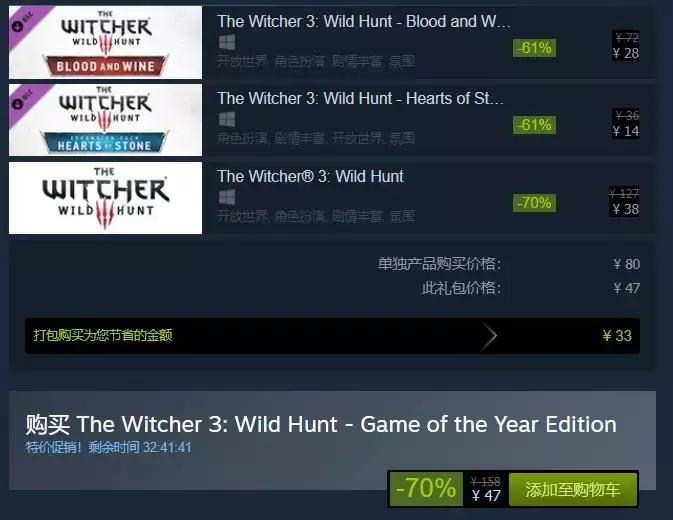Click Windows platform icon under The Witcher® 3: Wild Hunt
Image resolution: width=673 pixels, height=520 pixels.
(x=227, y=197)
